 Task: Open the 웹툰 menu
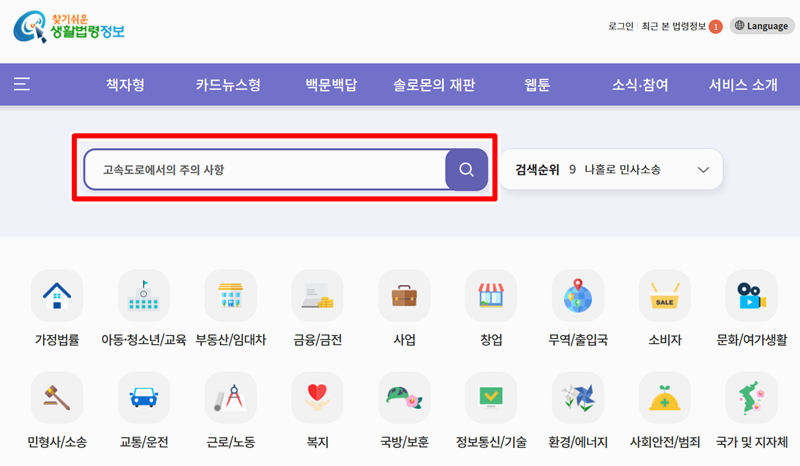(x=537, y=85)
